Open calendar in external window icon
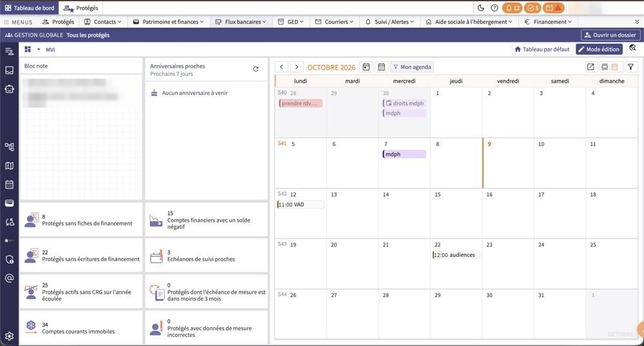644x346 pixels. click(x=591, y=67)
